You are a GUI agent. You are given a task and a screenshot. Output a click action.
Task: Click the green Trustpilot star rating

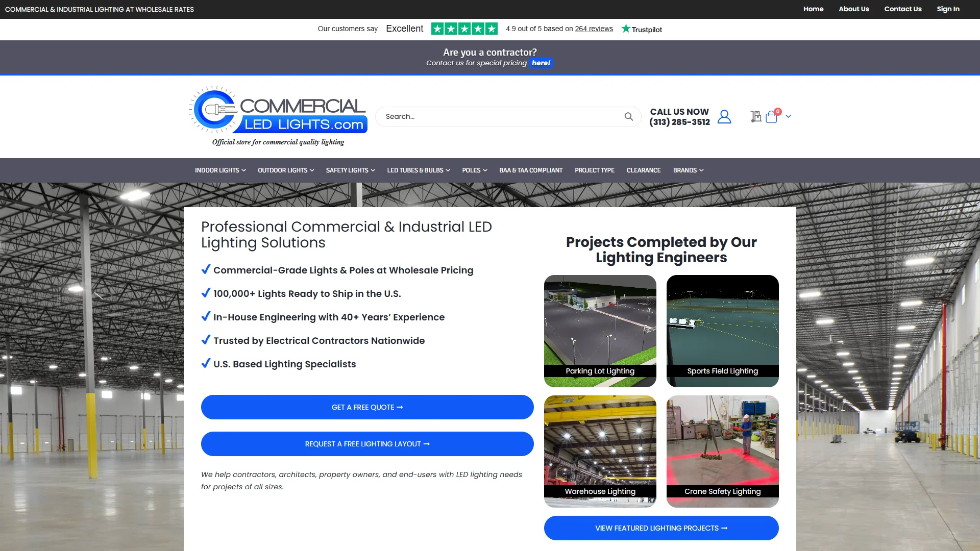pyautogui.click(x=464, y=29)
